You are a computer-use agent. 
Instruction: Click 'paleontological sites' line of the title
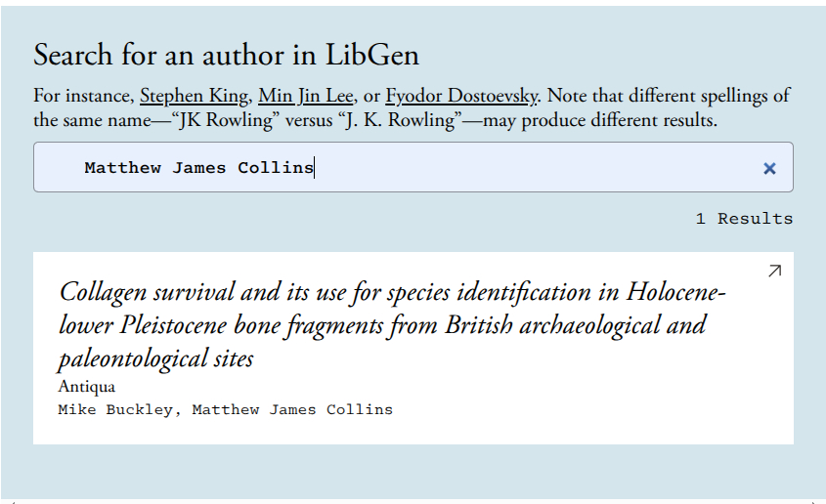[155, 358]
